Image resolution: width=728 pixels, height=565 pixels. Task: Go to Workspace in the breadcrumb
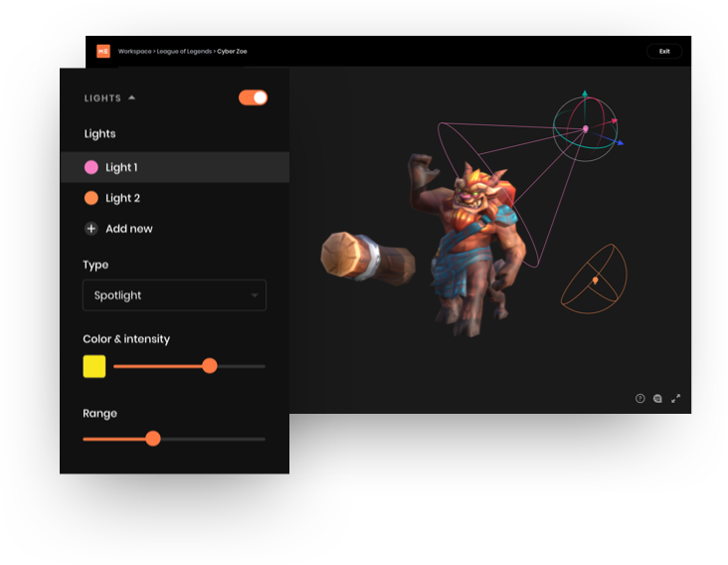tap(134, 52)
